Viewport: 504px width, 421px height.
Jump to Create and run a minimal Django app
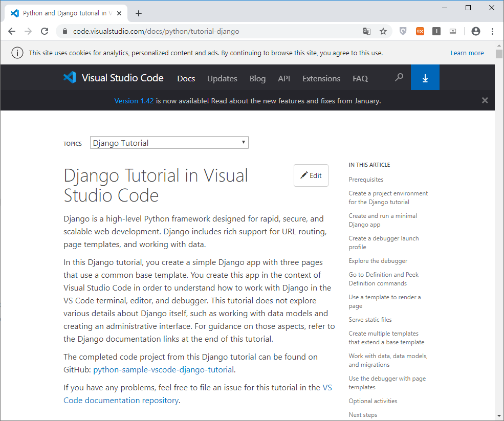pos(383,220)
